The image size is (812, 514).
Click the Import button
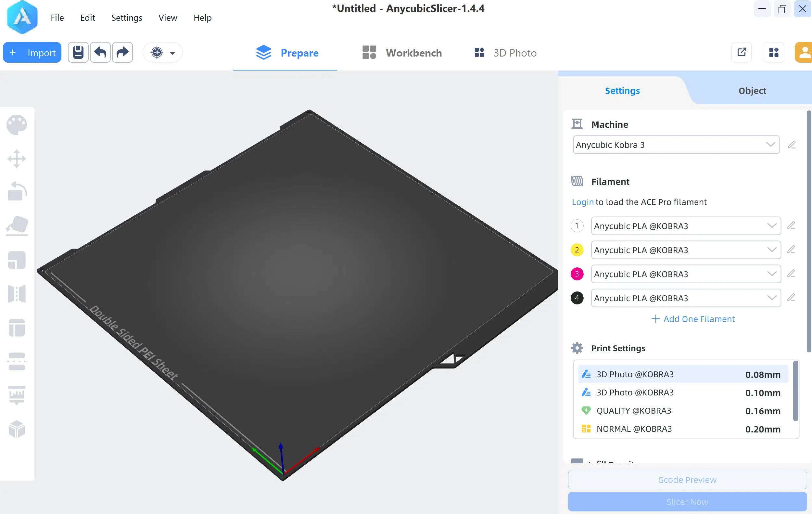[x=32, y=52]
